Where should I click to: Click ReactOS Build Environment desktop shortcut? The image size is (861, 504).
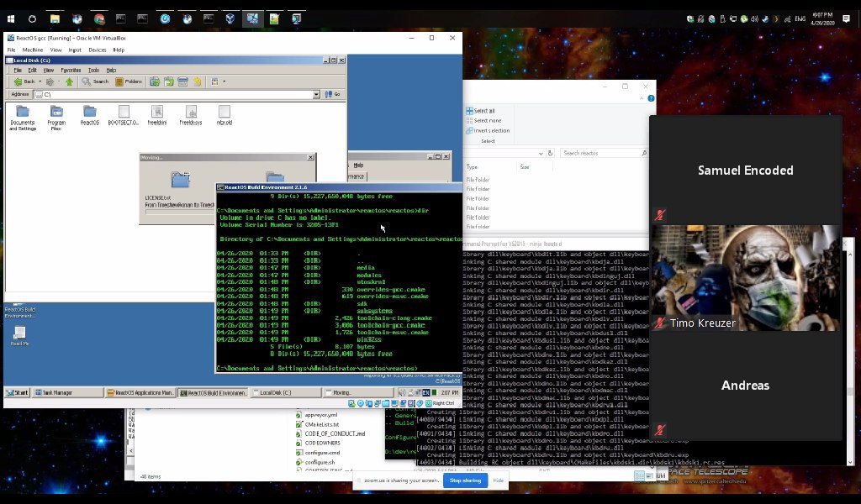(x=20, y=311)
